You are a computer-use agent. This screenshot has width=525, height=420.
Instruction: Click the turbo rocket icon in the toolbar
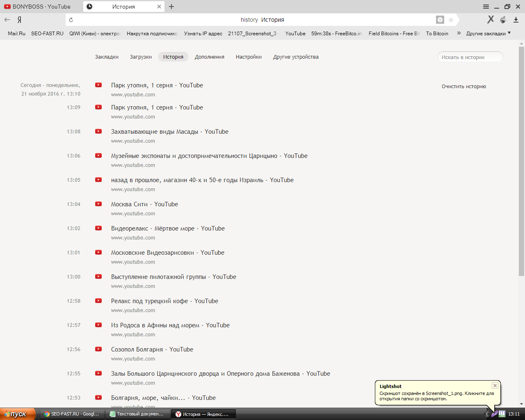(x=503, y=20)
